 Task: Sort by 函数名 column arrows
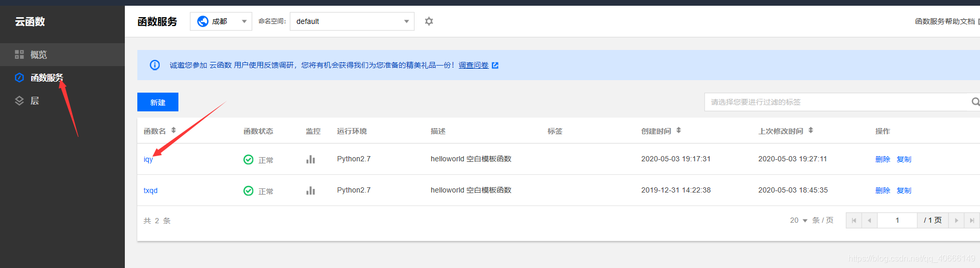[x=174, y=131]
